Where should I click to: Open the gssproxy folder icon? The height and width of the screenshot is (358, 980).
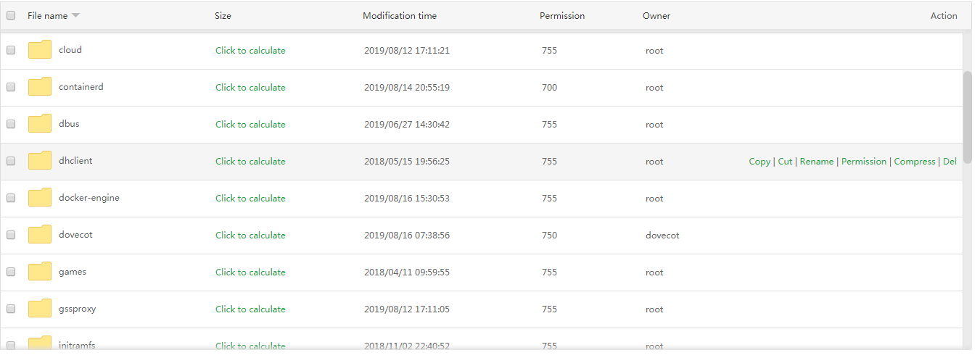click(x=40, y=309)
